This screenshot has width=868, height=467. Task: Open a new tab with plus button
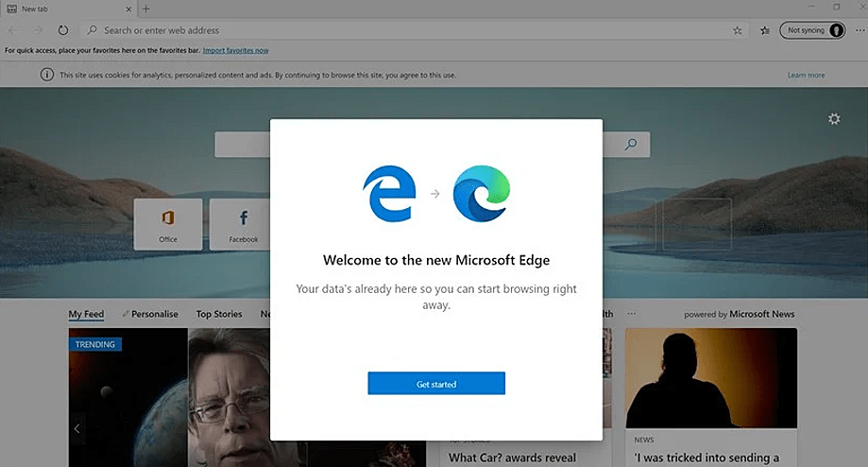pos(145,9)
